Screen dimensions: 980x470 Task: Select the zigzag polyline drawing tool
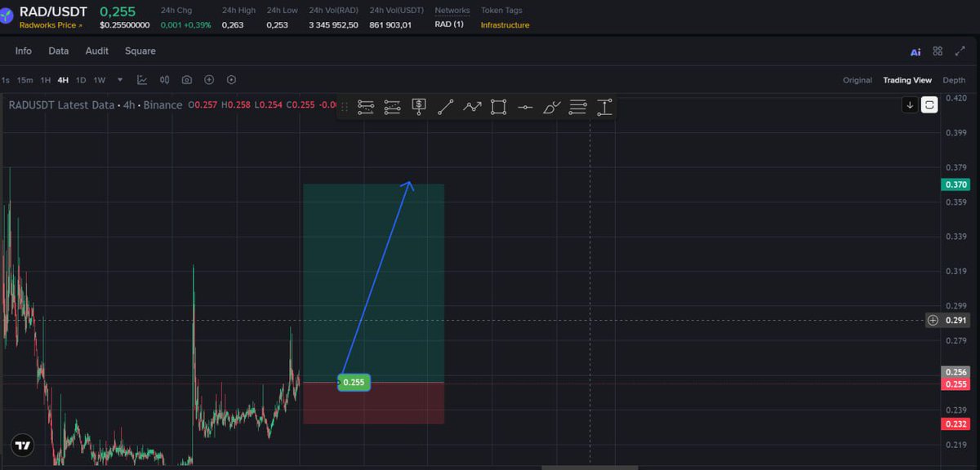click(472, 107)
